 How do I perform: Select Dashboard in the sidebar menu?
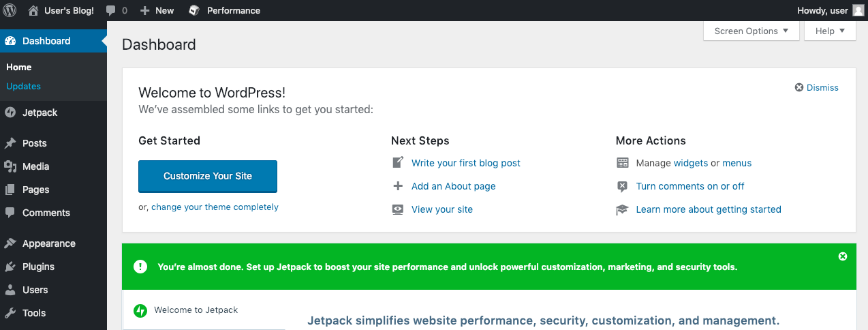53,41
